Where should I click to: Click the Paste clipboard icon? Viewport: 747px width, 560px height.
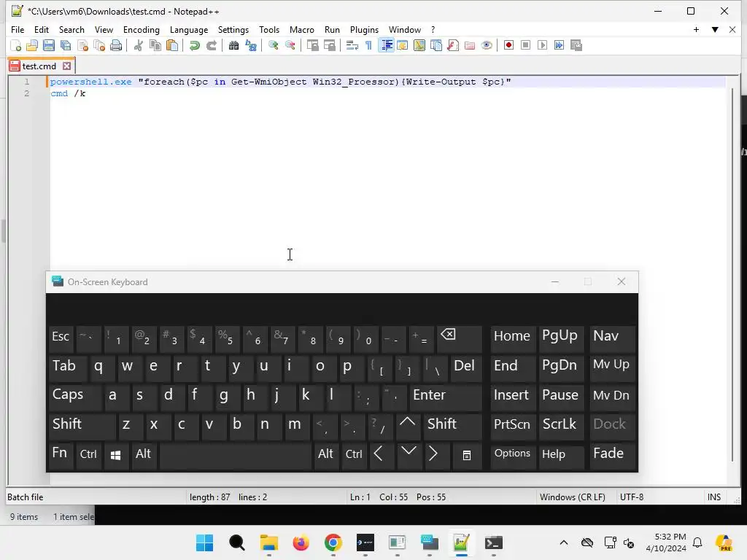tap(172, 45)
